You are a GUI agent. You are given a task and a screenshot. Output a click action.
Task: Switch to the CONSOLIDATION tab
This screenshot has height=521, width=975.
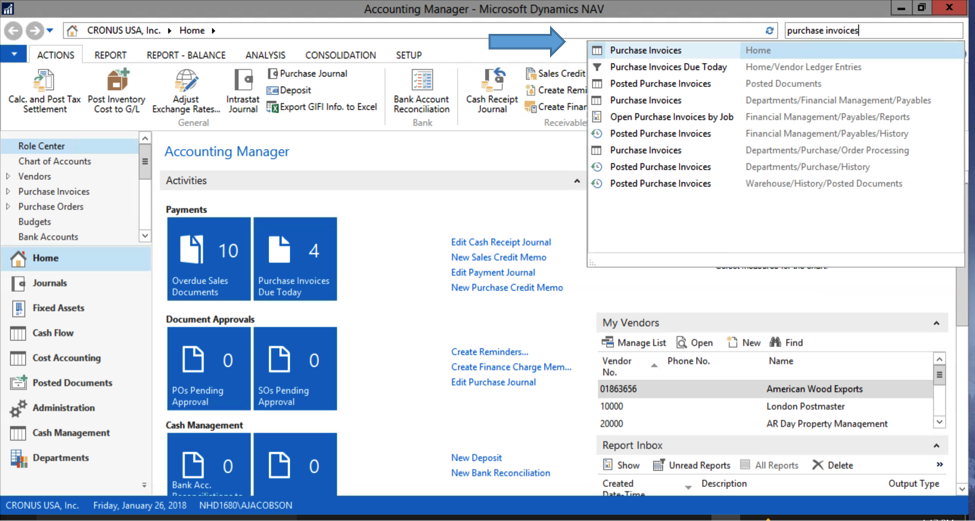pos(340,55)
